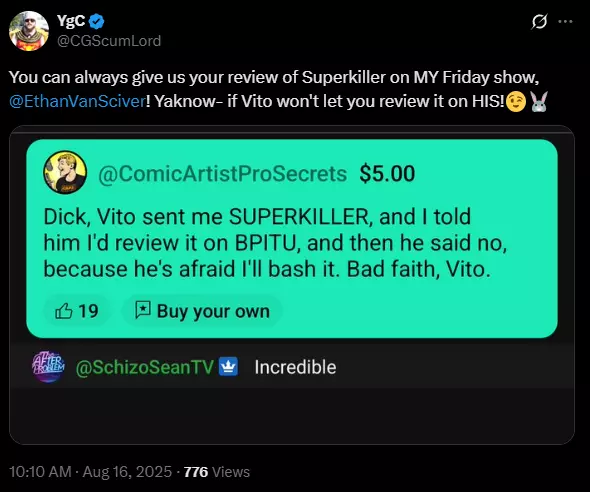The width and height of the screenshot is (590, 492).
Task: Click the YgC display name
Action: click(71, 21)
